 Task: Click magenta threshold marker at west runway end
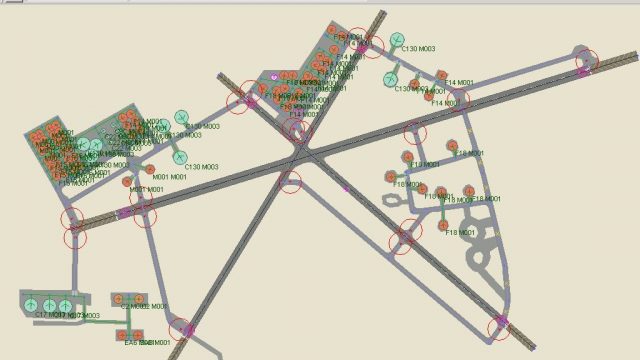click(124, 212)
